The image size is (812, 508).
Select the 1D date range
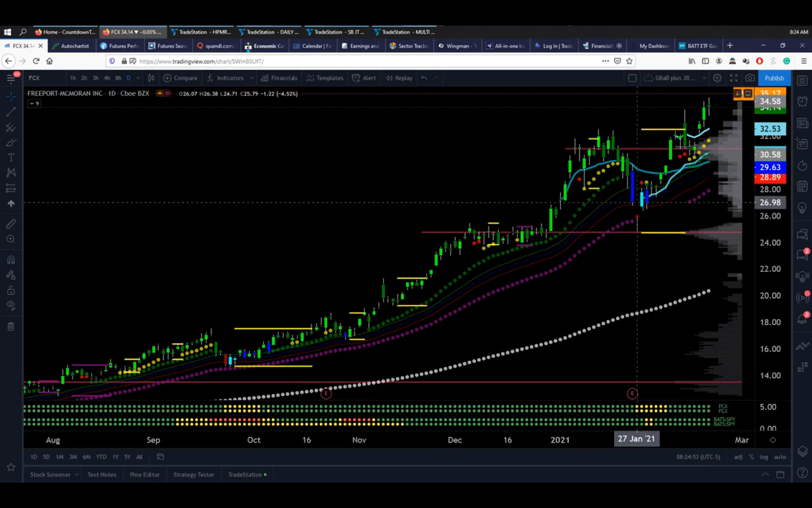click(34, 457)
